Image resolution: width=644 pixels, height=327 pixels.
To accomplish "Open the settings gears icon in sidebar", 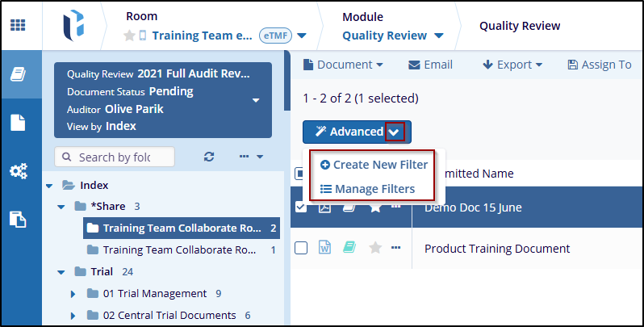I will pyautogui.click(x=18, y=171).
